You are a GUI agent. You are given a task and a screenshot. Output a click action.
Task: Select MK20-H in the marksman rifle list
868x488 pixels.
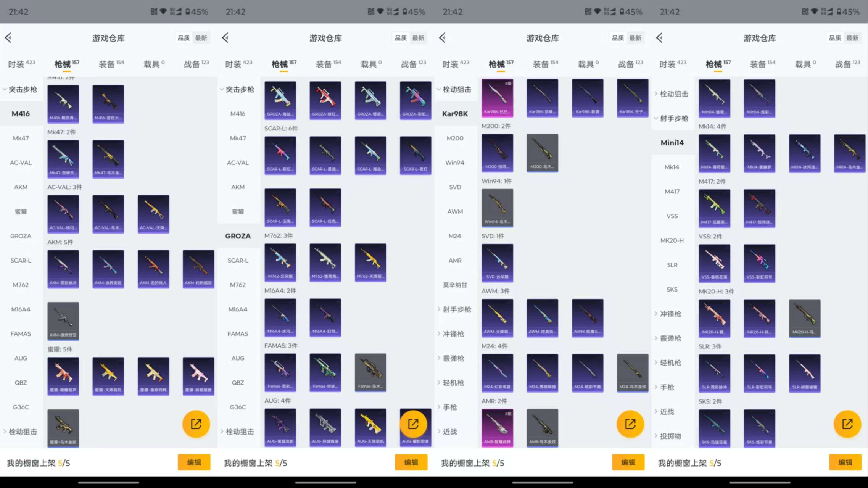(x=672, y=240)
